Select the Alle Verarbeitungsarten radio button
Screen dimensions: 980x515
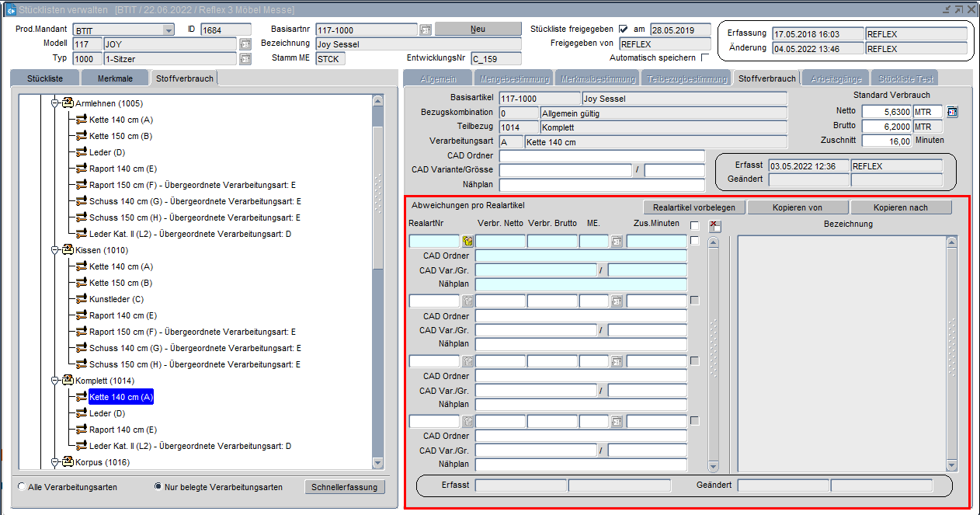pyautogui.click(x=21, y=487)
